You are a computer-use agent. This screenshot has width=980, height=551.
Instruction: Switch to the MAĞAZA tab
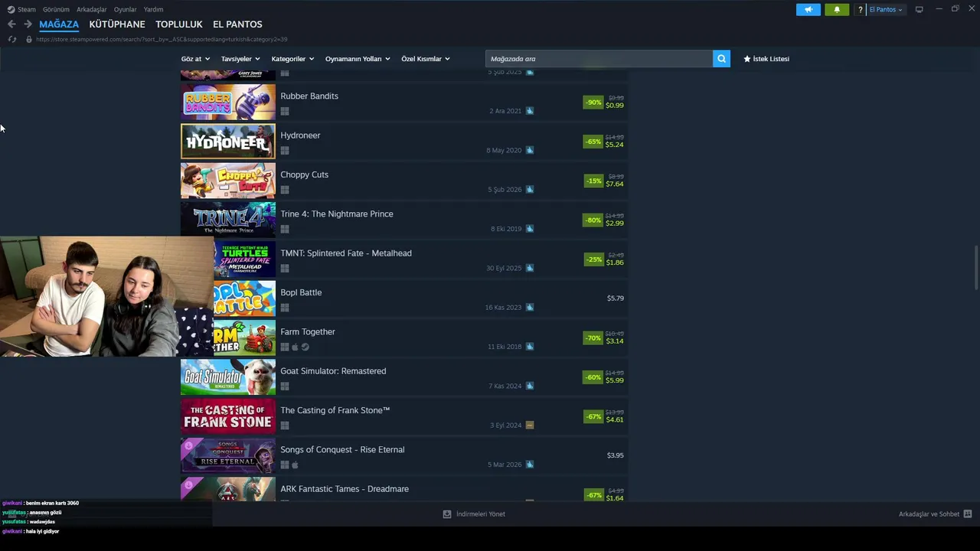coord(59,24)
